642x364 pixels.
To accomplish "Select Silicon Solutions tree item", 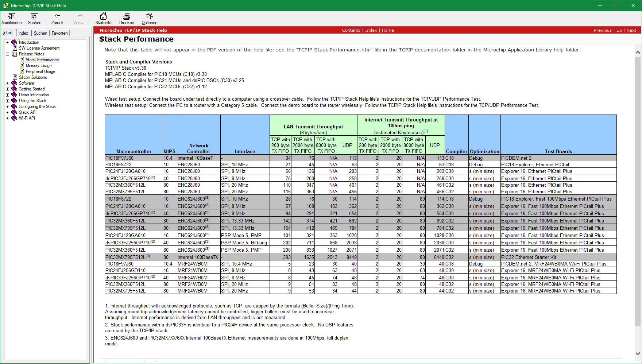I will coord(33,77).
